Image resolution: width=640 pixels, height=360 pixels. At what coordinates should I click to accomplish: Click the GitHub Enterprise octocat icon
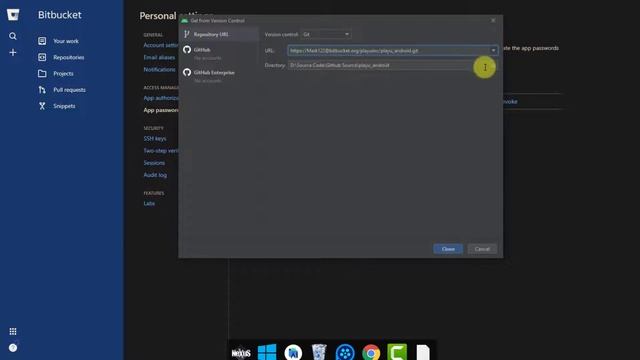(x=187, y=72)
